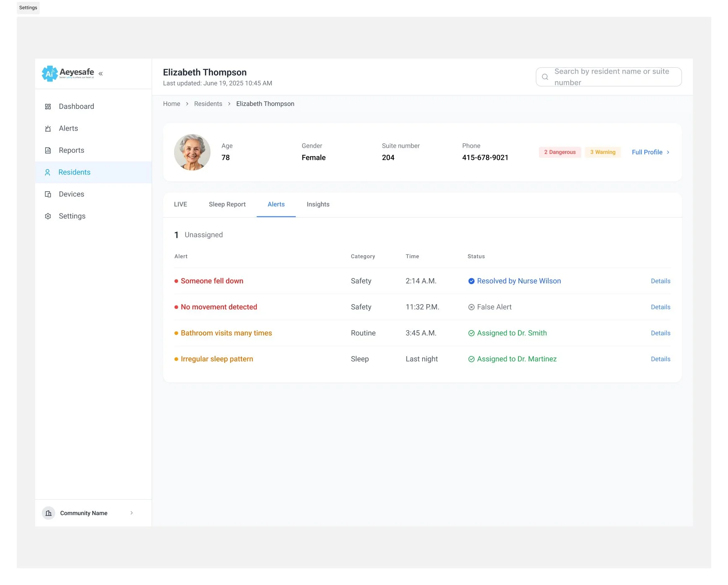Viewport: 728px width, 585px height.
Task: Open Settings in the sidebar
Action: pyautogui.click(x=93, y=216)
